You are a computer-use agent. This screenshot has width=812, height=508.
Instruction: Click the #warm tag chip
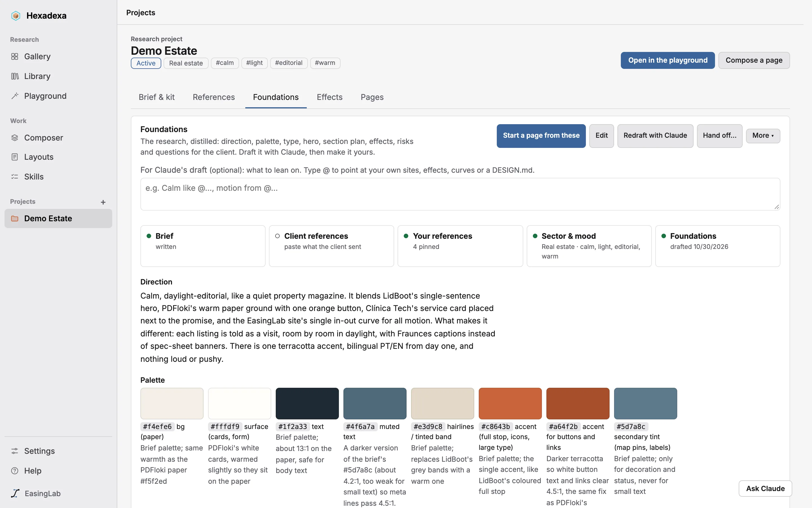click(325, 63)
